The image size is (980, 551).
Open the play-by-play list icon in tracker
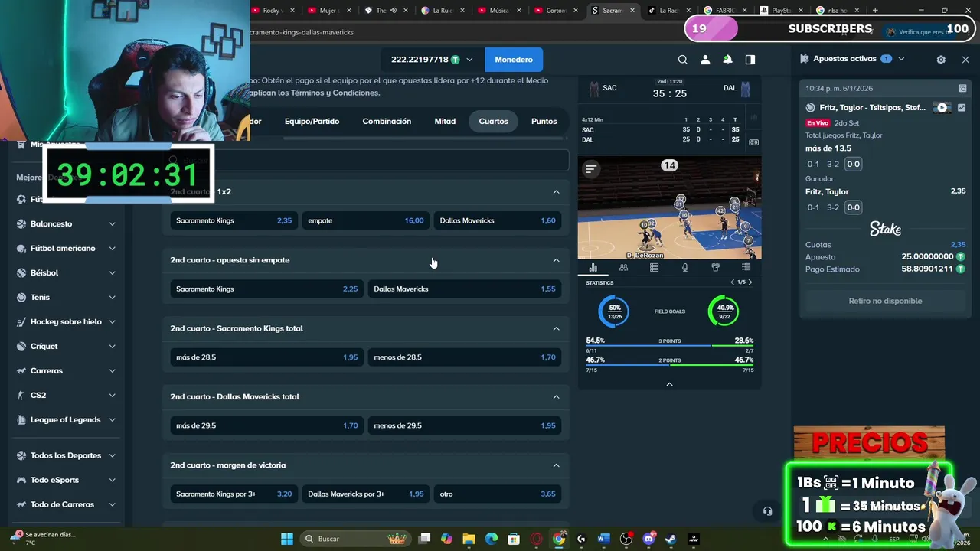tap(746, 267)
